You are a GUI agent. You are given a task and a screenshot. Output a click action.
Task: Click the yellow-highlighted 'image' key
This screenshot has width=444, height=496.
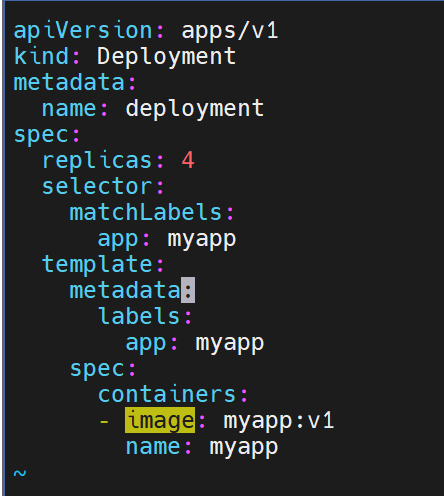point(160,420)
